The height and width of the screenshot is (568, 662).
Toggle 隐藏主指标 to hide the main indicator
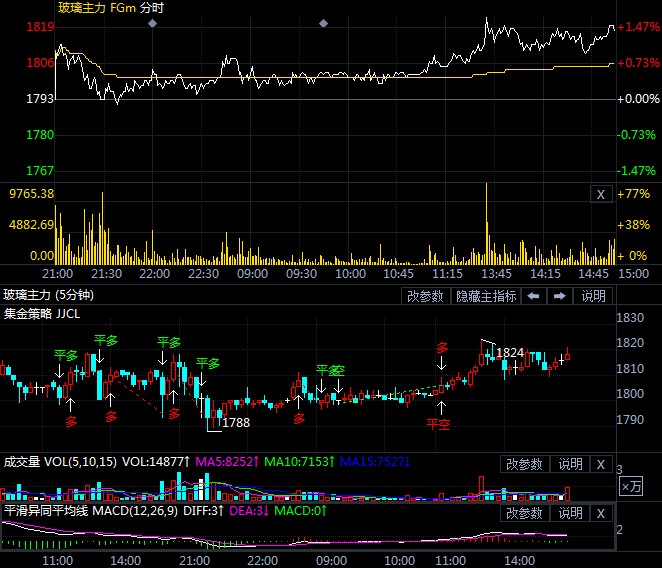487,296
